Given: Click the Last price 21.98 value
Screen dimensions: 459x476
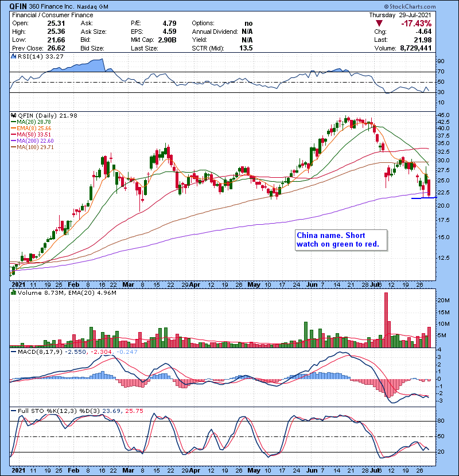Looking at the screenshot, I should pos(422,40).
